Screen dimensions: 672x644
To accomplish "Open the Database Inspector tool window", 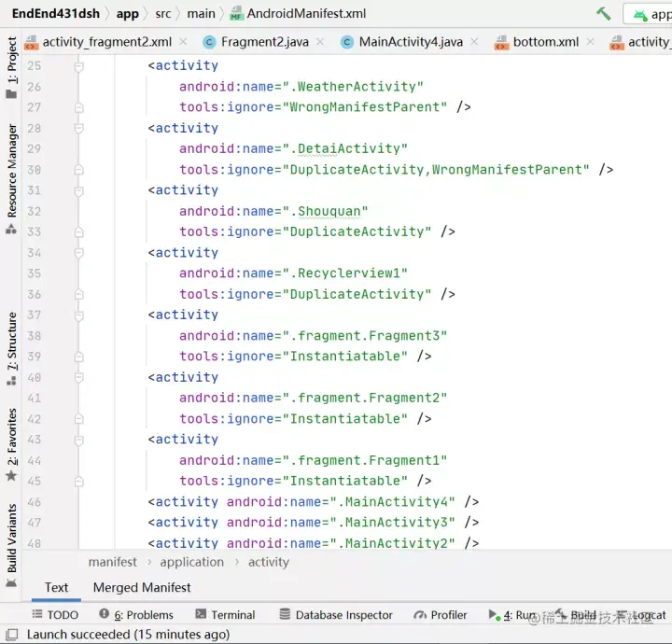I will pyautogui.click(x=336, y=615).
